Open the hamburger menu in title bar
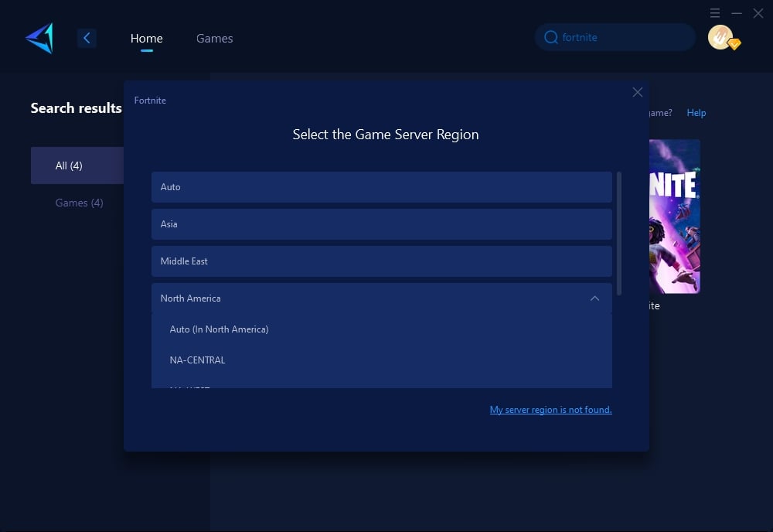 [715, 13]
